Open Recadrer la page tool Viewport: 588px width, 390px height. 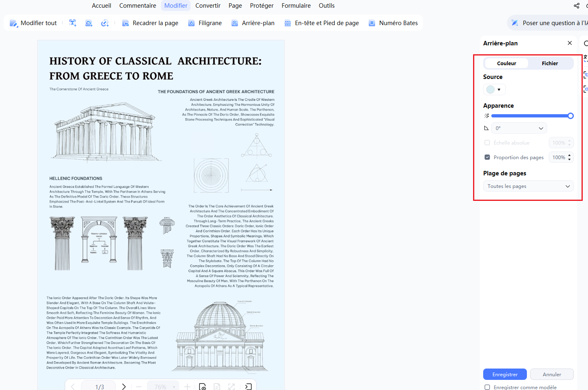150,23
